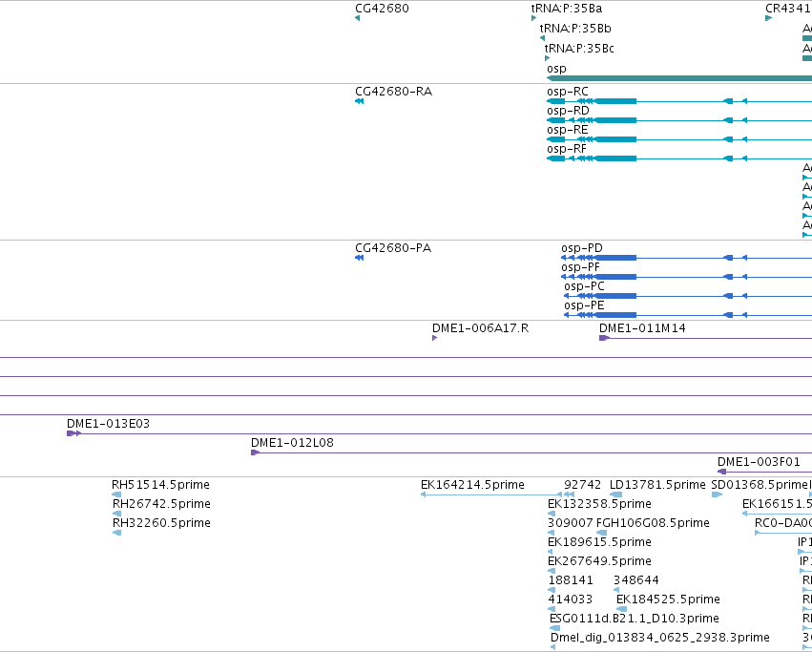Click the DME1-012L08 start arrow glyph

coord(256,452)
